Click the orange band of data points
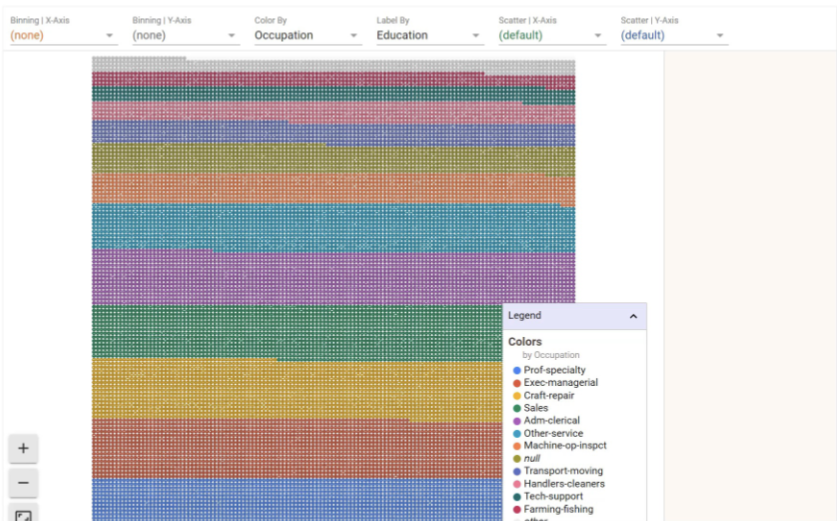Image resolution: width=837 pixels, height=521 pixels. click(334, 189)
